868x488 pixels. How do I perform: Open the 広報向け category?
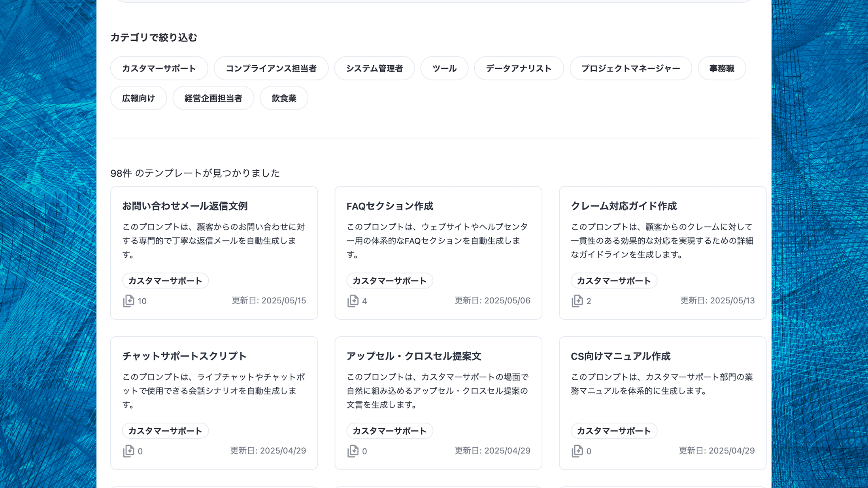tap(138, 98)
